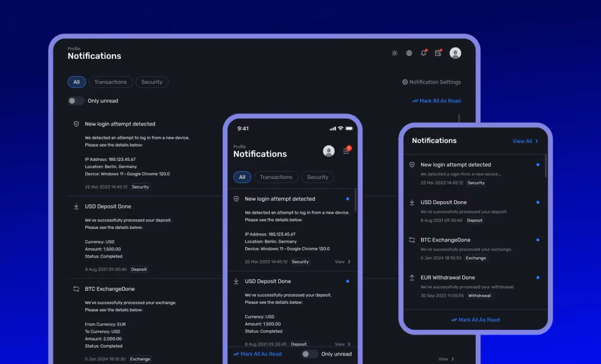Click Withdrawal tag in popup EUR Withdrawal
This screenshot has height=364, width=601.
click(x=479, y=296)
